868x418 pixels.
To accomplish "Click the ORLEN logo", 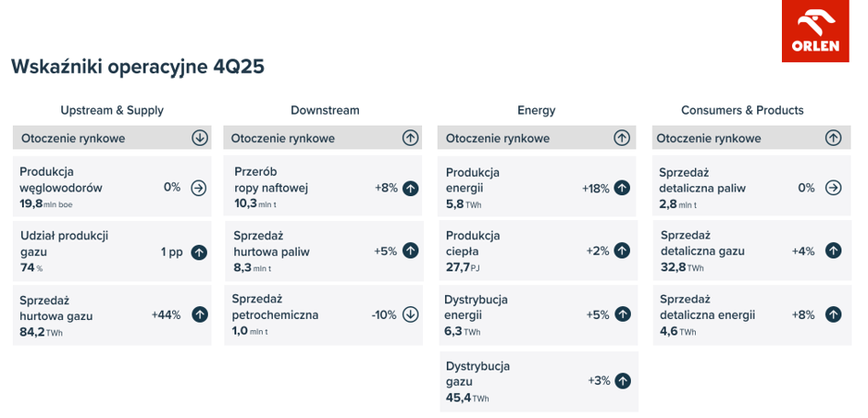I will click(x=815, y=31).
